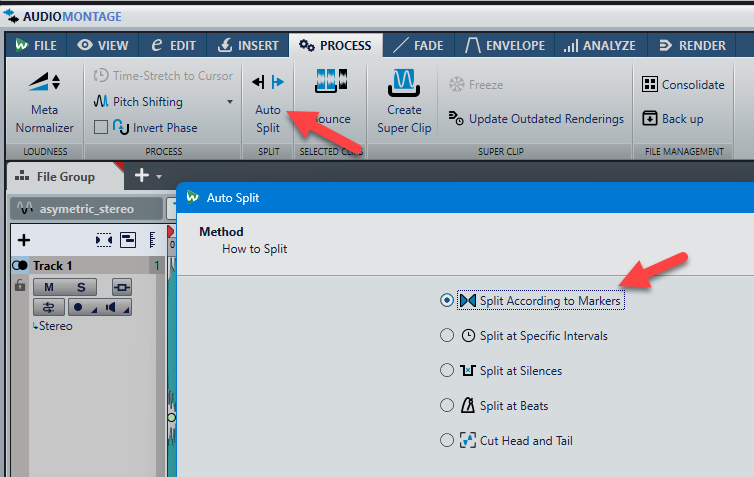Switch to the RENDER tab
The height and width of the screenshot is (477, 754).
[692, 46]
